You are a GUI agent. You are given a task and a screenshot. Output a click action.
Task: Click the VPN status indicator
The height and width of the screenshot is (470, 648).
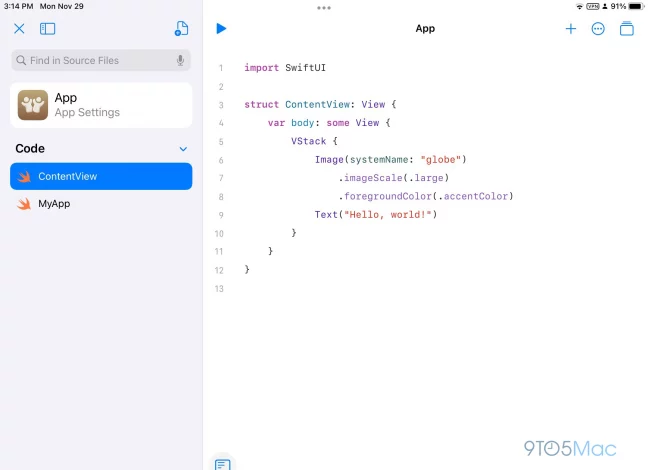(593, 6)
